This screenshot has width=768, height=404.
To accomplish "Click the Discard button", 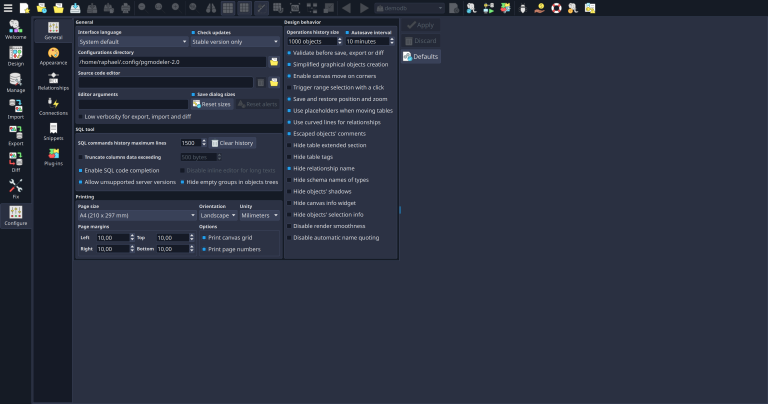I will [421, 41].
